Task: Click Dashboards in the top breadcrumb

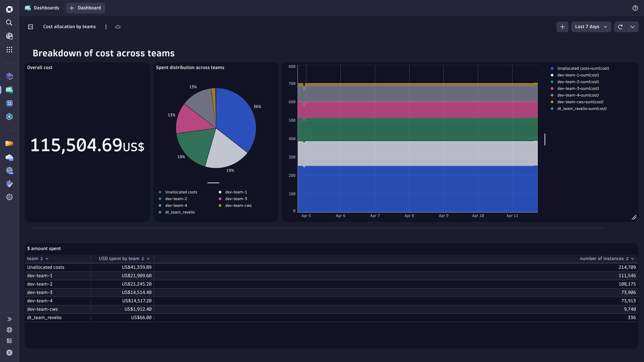Action: pos(46,8)
